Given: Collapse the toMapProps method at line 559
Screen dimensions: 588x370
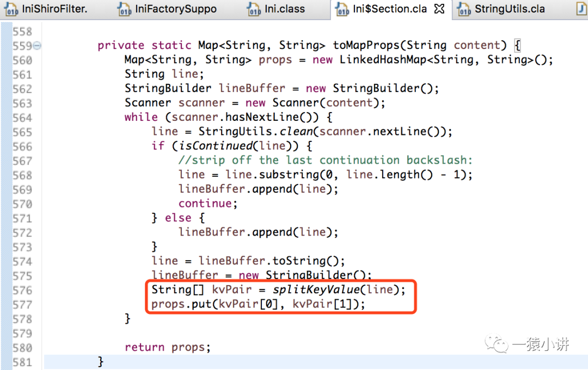Looking at the screenshot, I should click(37, 46).
